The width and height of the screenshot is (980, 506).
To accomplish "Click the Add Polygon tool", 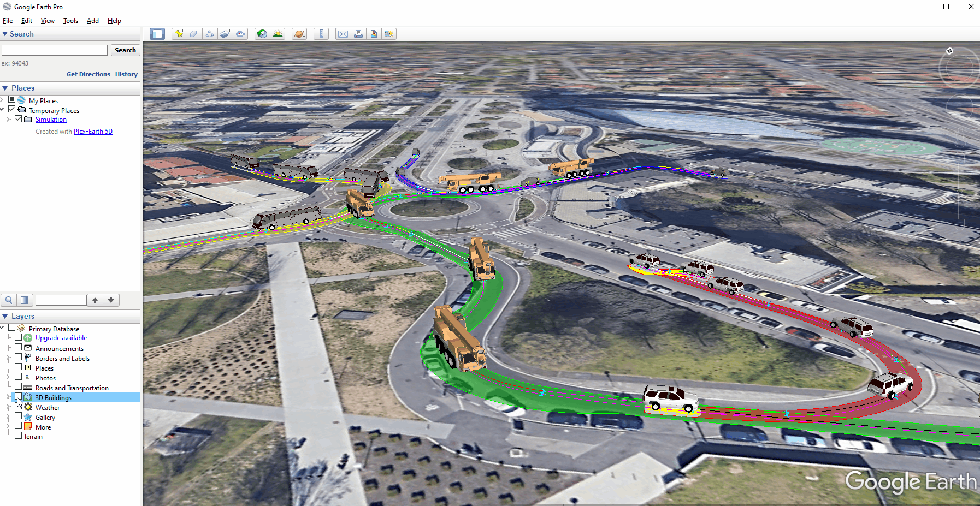I will (194, 34).
